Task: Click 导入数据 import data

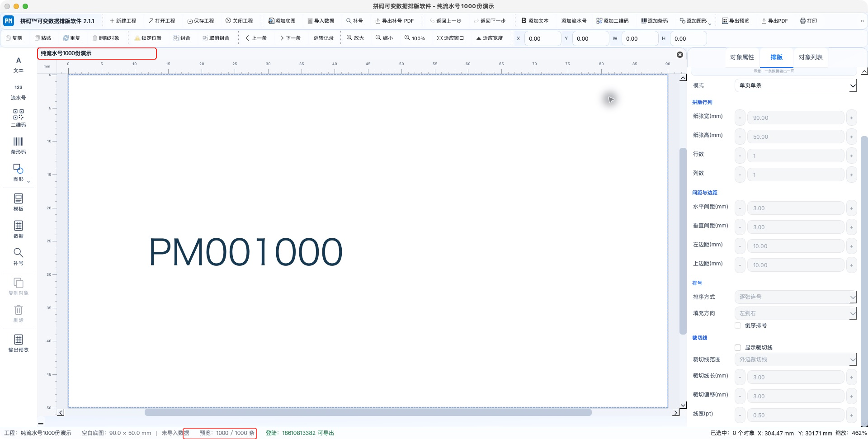Action: (x=321, y=21)
